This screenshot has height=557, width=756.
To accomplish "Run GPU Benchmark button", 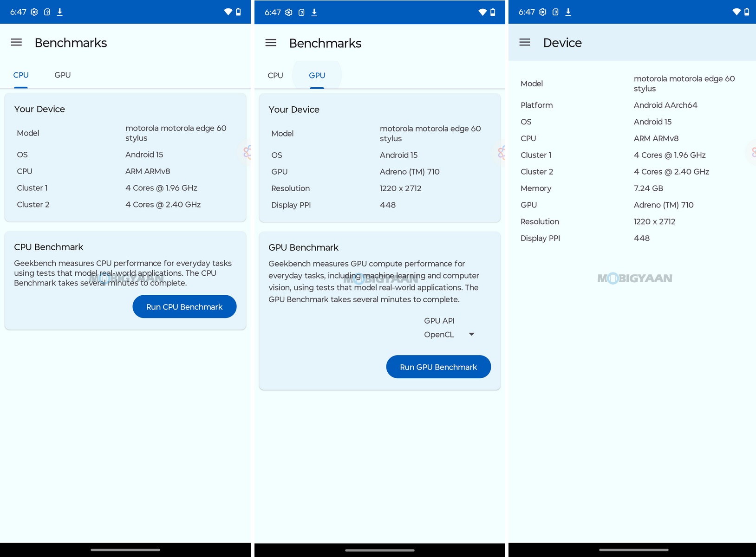I will click(x=438, y=367).
